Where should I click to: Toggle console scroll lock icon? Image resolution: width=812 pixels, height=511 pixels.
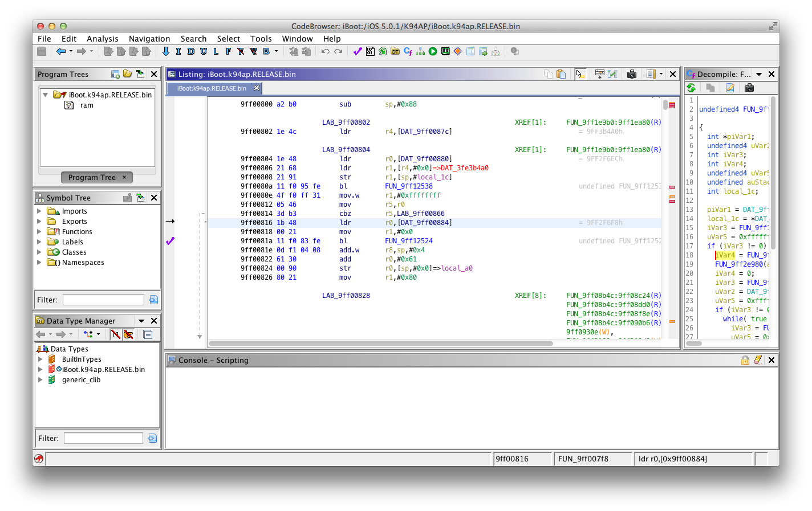pos(745,360)
